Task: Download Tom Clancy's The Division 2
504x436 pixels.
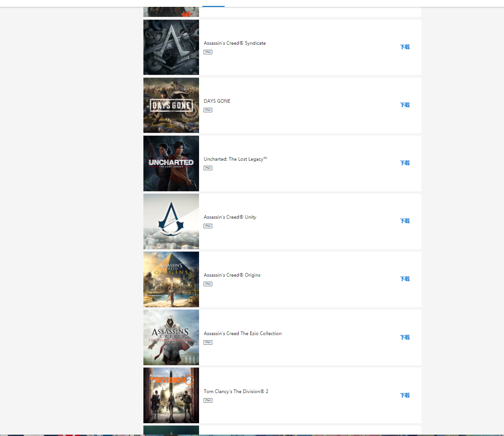Action: tap(405, 395)
